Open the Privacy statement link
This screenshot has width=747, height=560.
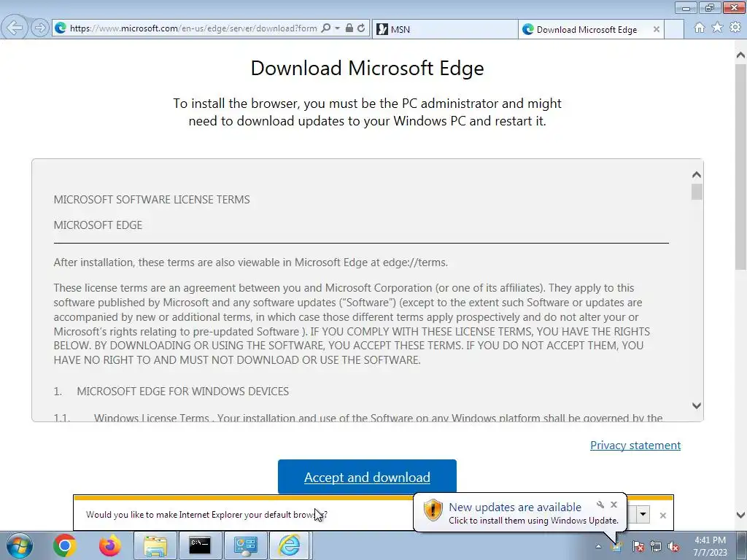tap(635, 446)
